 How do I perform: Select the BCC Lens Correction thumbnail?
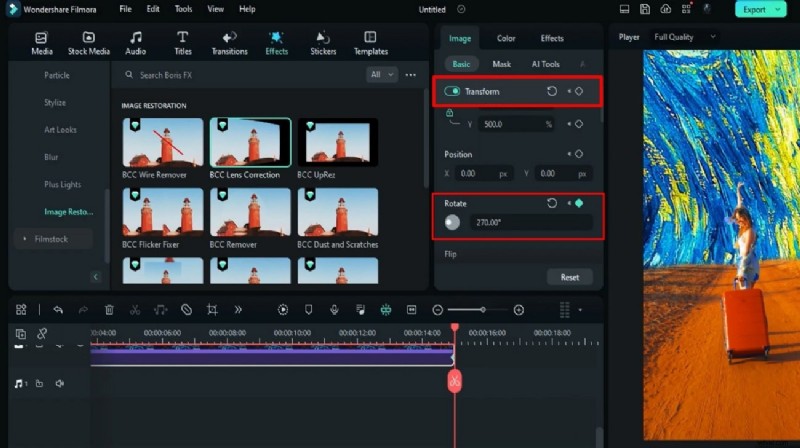[x=250, y=142]
